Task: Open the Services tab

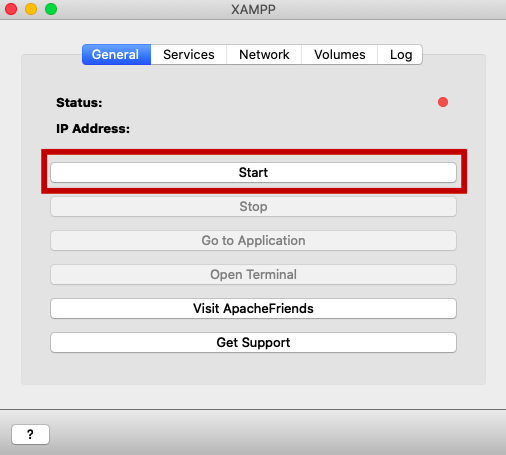Action: [189, 54]
